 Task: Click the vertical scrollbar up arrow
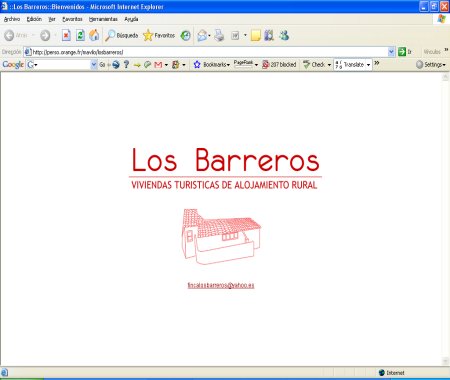(x=445, y=77)
